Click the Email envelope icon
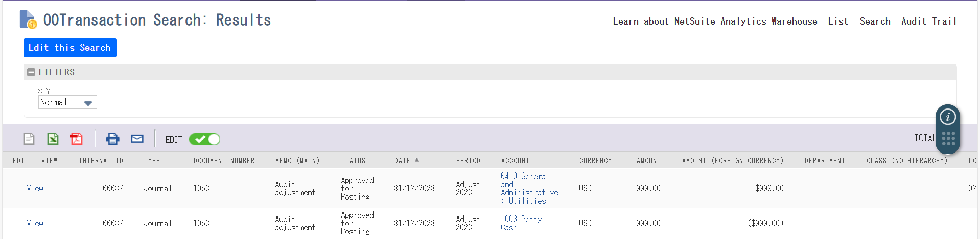This screenshot has height=239, width=980. point(137,139)
